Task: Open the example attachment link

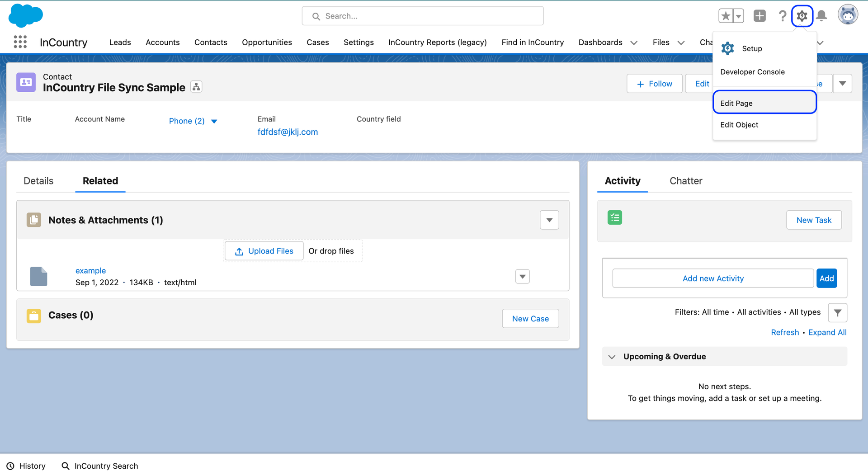Action: point(90,271)
